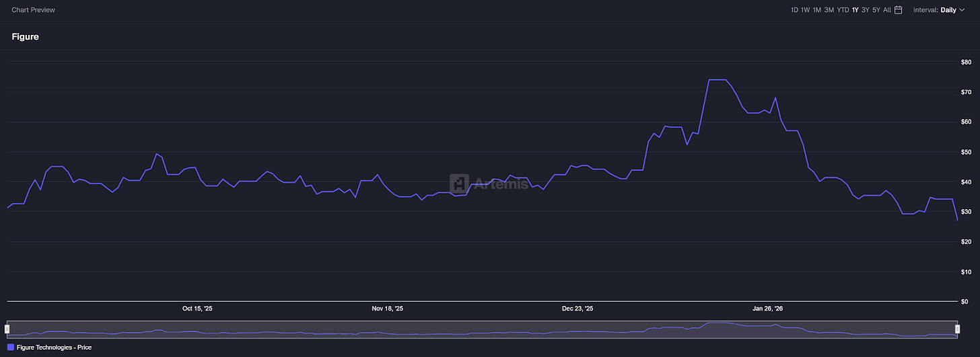Select the 1M time range
This screenshot has height=357, width=980.
(x=817, y=10)
